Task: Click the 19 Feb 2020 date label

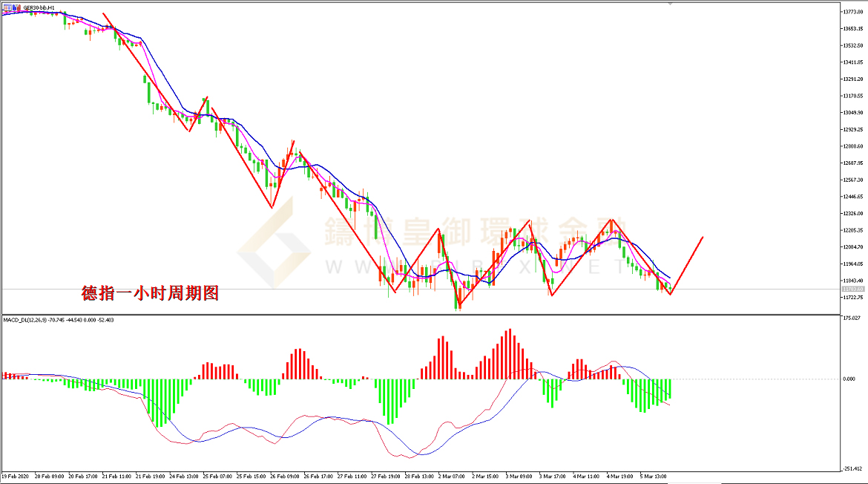Action: click(x=16, y=476)
